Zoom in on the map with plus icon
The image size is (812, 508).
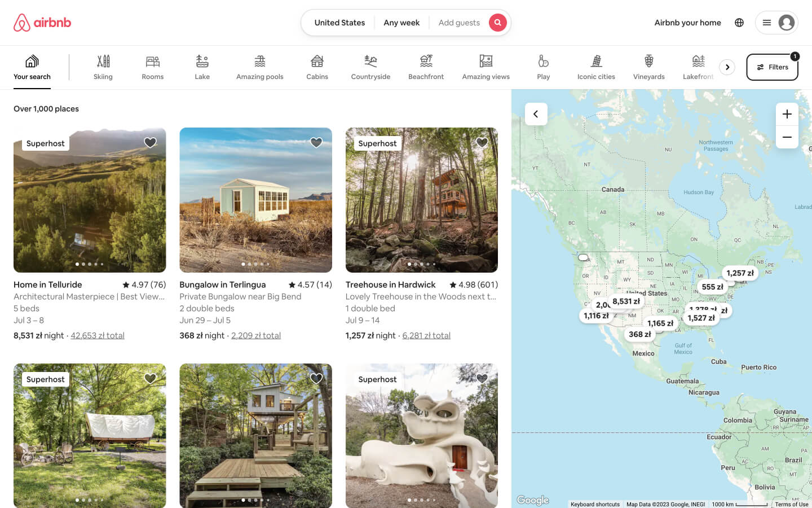pos(787,114)
